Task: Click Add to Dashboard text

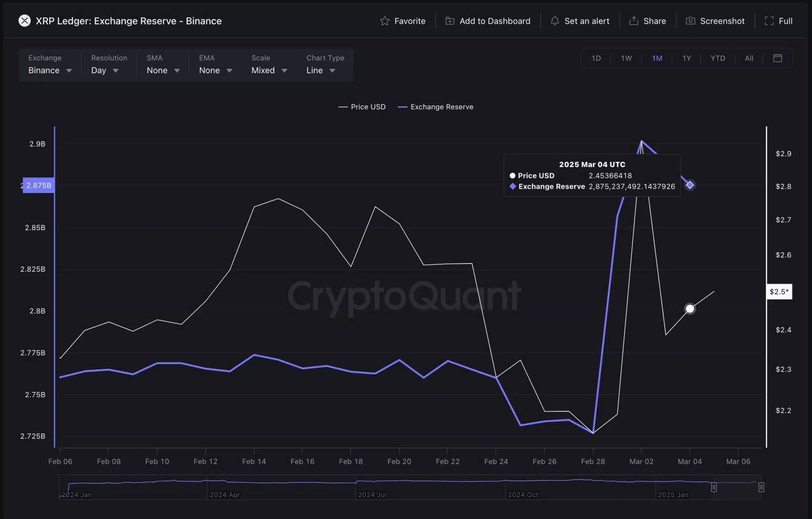Action: 494,21
